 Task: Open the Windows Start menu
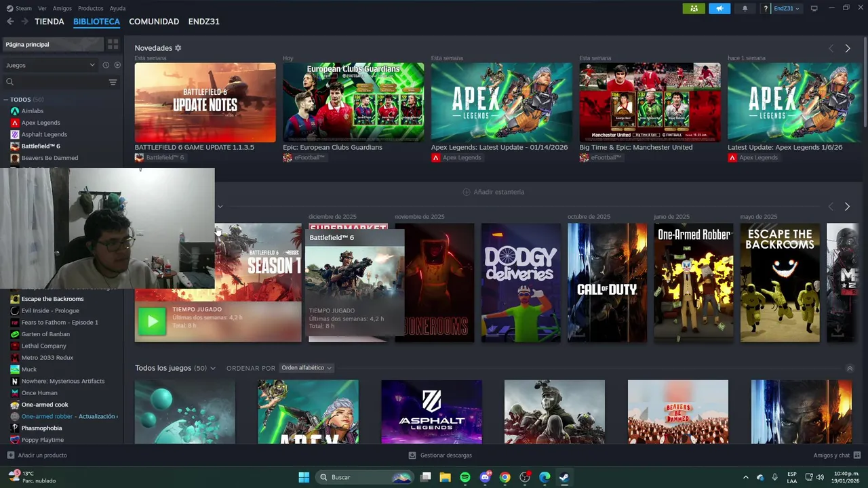click(x=304, y=477)
